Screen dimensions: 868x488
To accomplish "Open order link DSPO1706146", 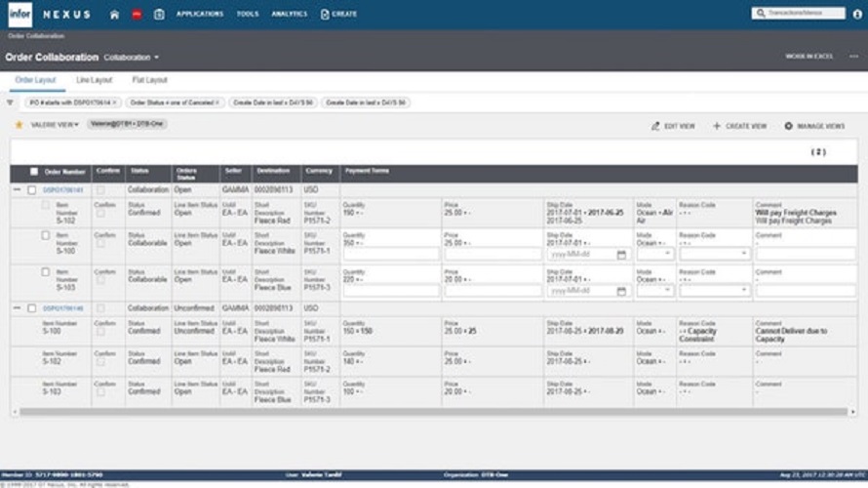I will pyautogui.click(x=63, y=308).
